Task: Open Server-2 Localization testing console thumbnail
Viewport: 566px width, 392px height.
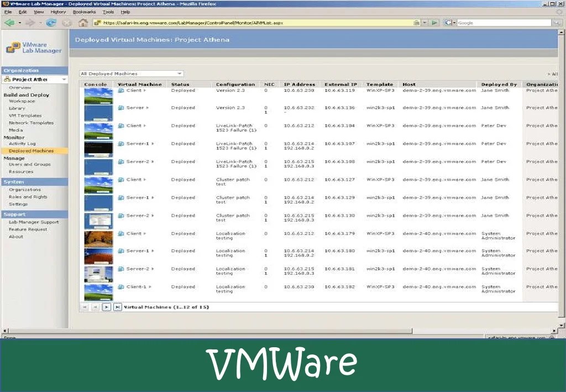Action: [x=98, y=274]
